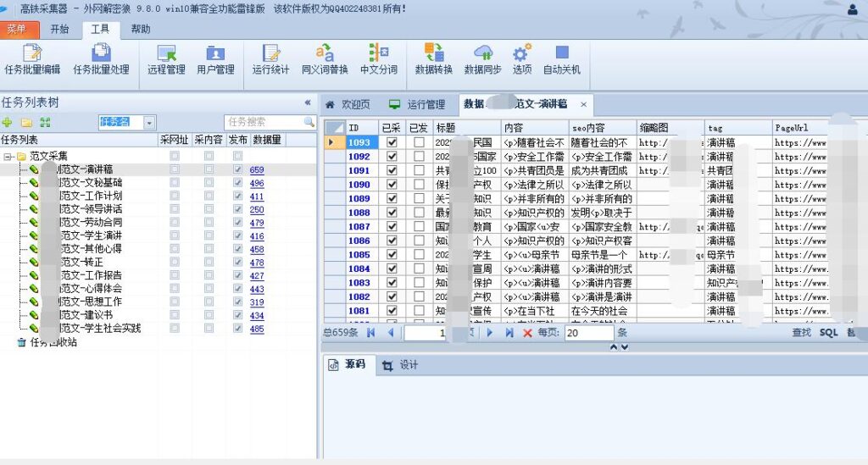Open data count link 485
868x465 pixels.
click(257, 329)
